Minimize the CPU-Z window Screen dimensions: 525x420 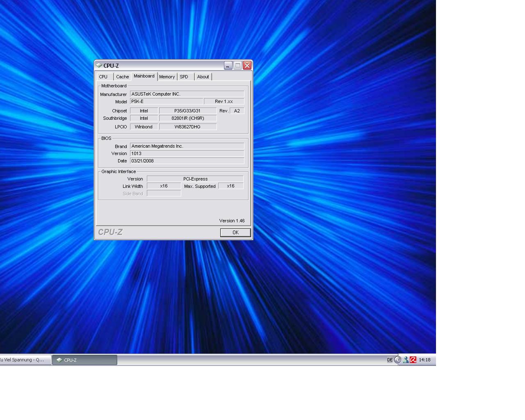(228, 65)
